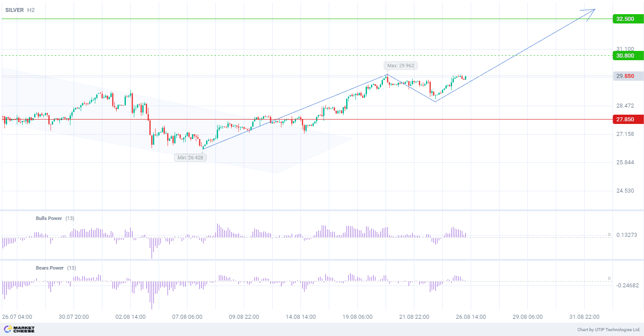Click the 24.530 price axis label

pyautogui.click(x=625, y=191)
